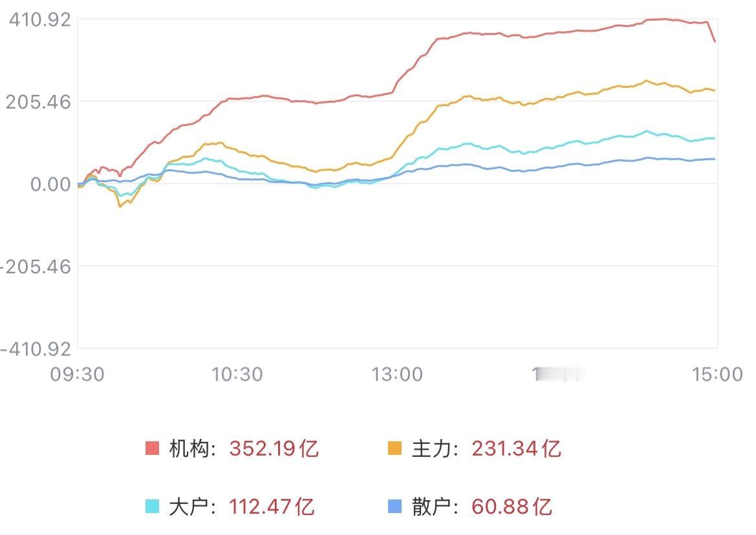Click the -205.46 y-axis label
756x535 pixels.
pyautogui.click(x=36, y=267)
